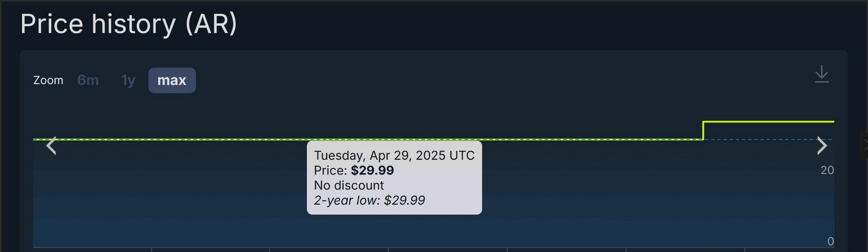
Task: Select the max zoom range
Action: (x=172, y=80)
